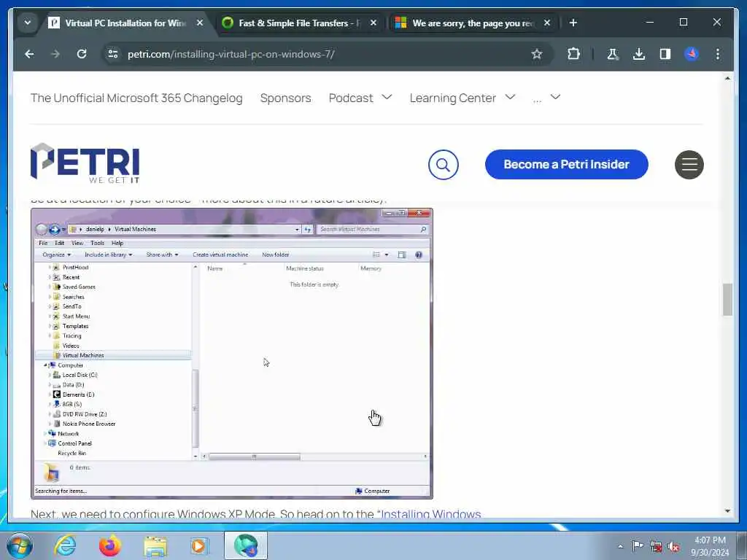Viewport: 747px width, 560px height.
Task: Open the muted volume tray icon
Action: pos(673,546)
